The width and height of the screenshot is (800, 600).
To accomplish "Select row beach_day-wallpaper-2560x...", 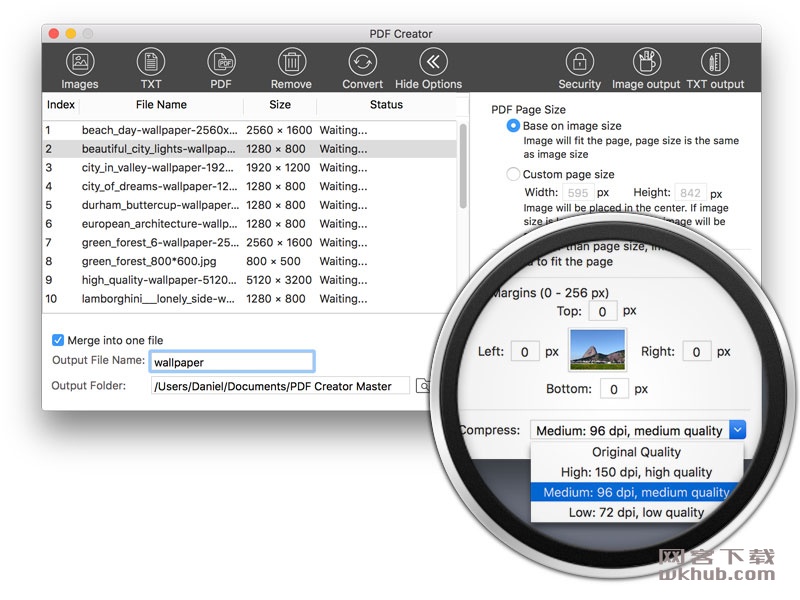I will coord(249,130).
